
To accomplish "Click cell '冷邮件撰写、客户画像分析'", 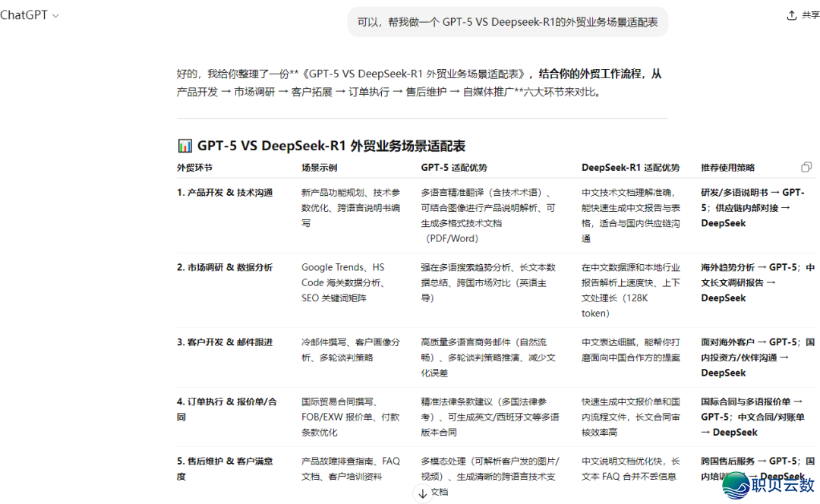I will (351, 350).
